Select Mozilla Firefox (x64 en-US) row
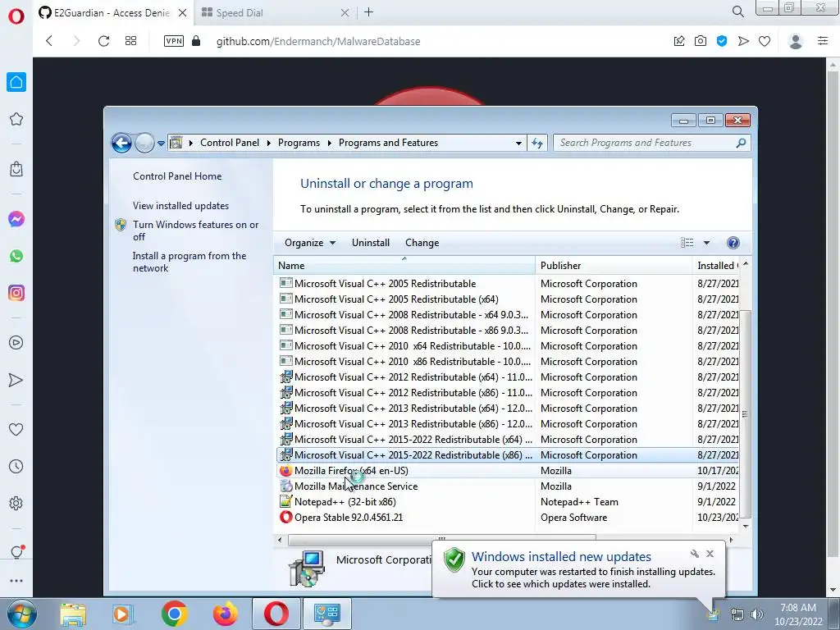The width and height of the screenshot is (840, 630). [x=508, y=470]
